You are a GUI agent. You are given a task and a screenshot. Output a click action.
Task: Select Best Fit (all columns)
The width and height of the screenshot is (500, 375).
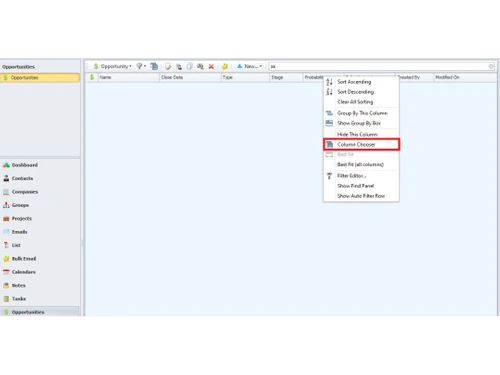[361, 164]
